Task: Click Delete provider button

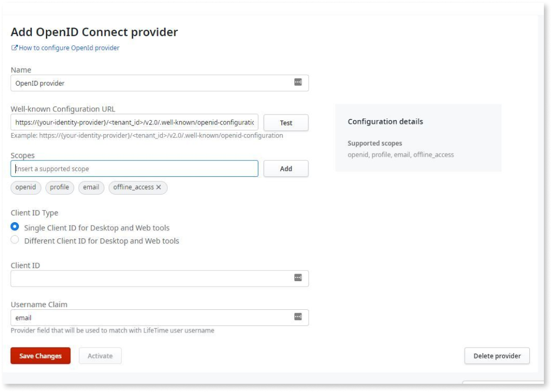Action: click(497, 356)
